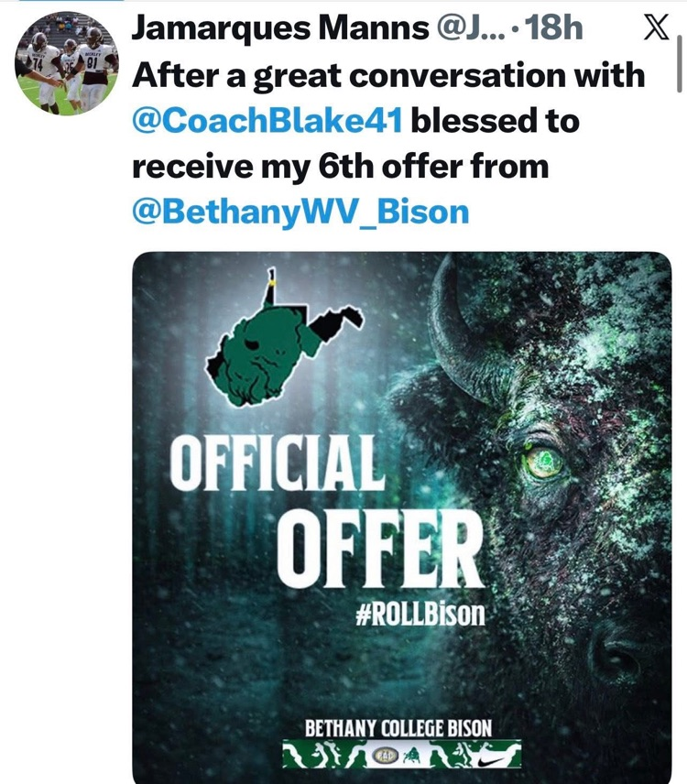
Task: Open Jamarques Manns' profile picture
Action: pyautogui.click(x=67, y=63)
